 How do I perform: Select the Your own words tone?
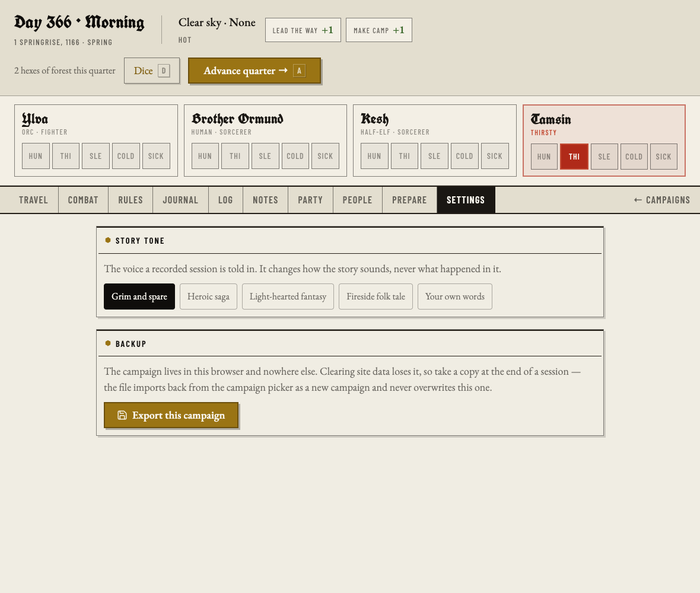[455, 296]
